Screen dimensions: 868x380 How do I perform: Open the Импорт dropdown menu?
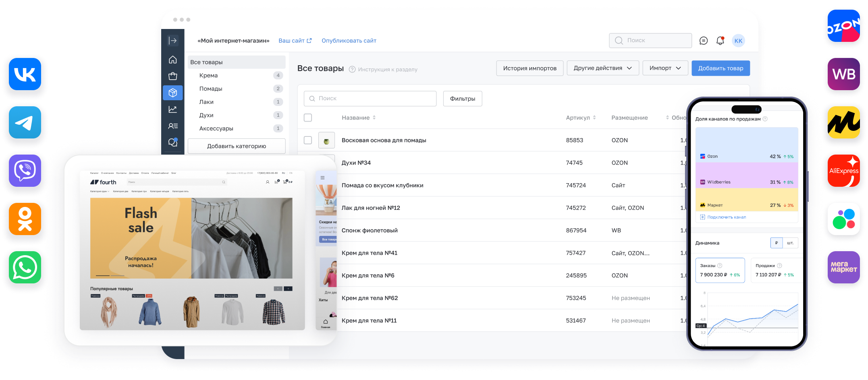point(665,68)
